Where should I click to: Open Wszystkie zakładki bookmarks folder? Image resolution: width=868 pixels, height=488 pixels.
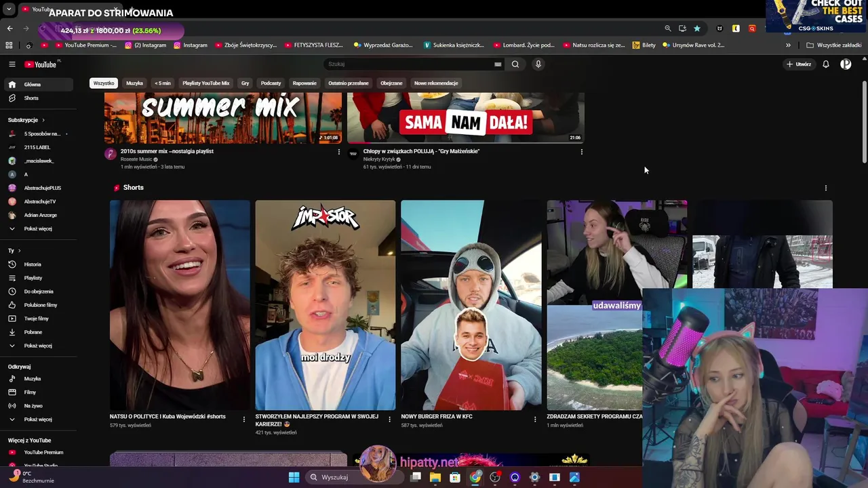(x=834, y=45)
